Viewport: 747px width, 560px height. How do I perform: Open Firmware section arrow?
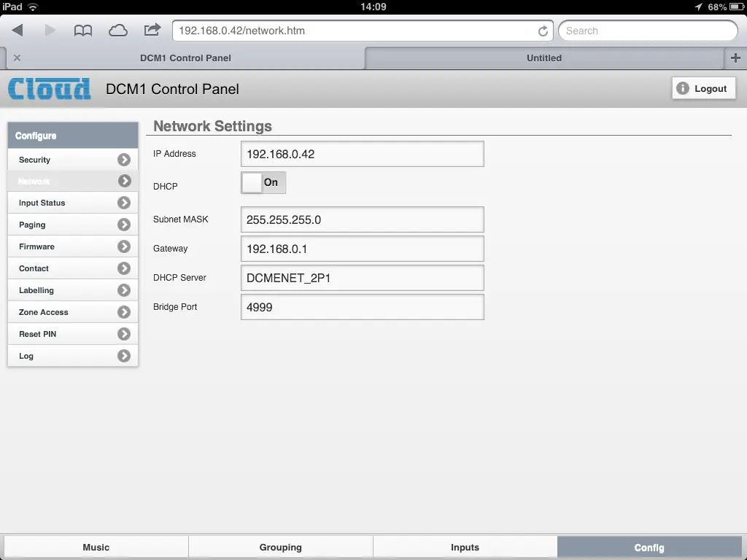point(124,246)
